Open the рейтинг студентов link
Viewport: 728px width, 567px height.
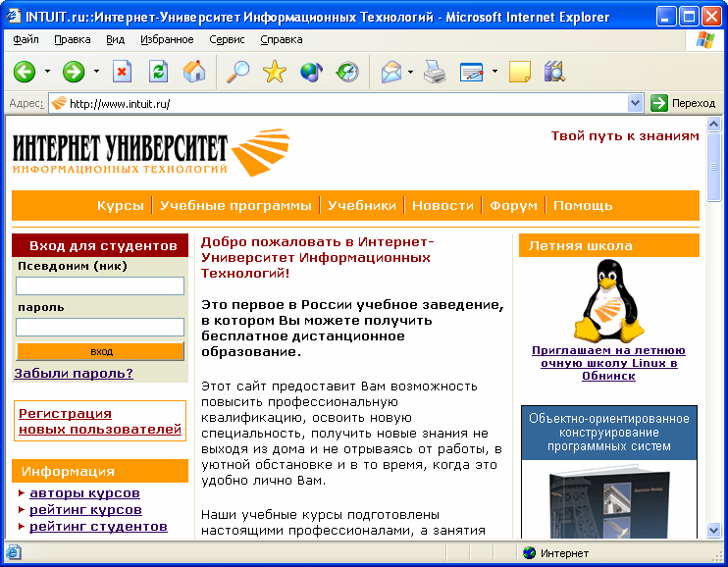pyautogui.click(x=98, y=527)
